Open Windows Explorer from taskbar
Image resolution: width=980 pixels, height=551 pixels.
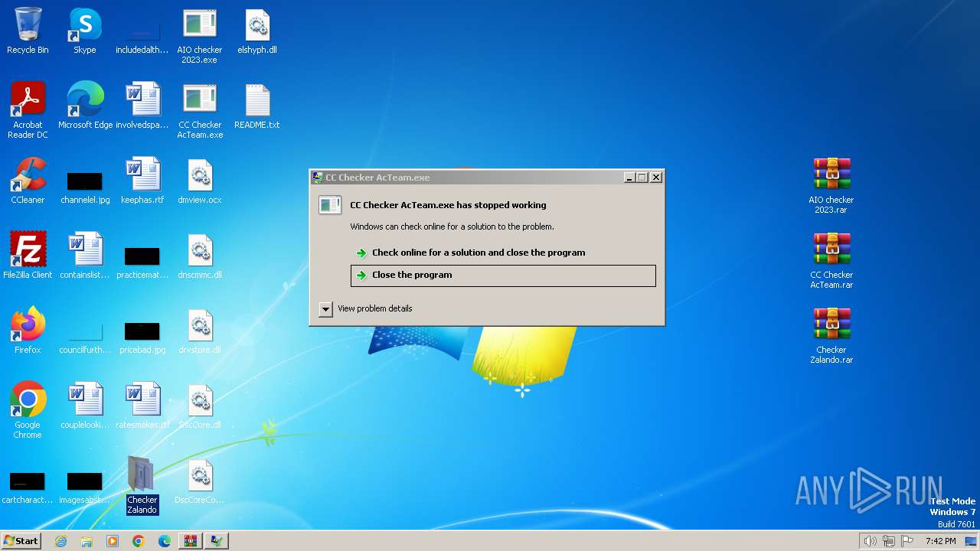coord(87,541)
